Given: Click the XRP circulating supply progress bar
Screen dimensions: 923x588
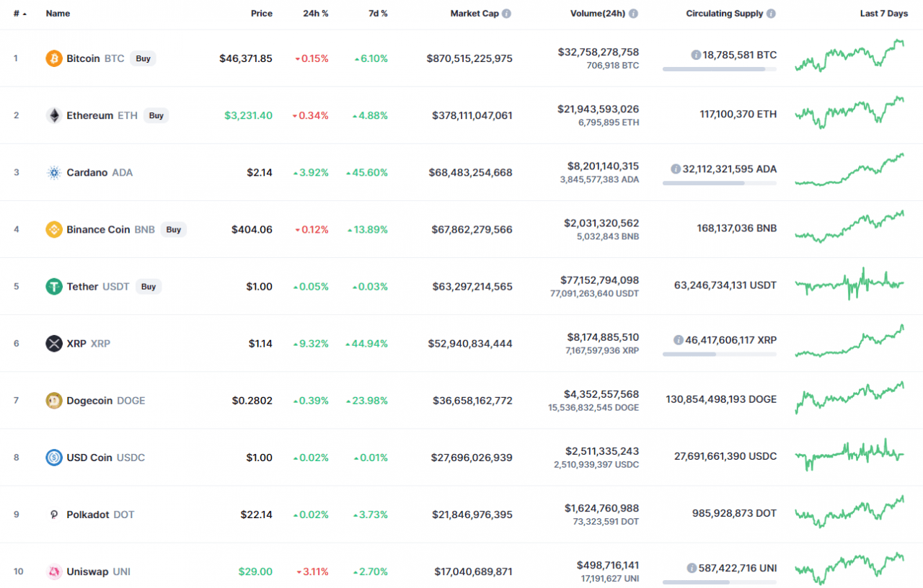Looking at the screenshot, I should pos(720,354).
